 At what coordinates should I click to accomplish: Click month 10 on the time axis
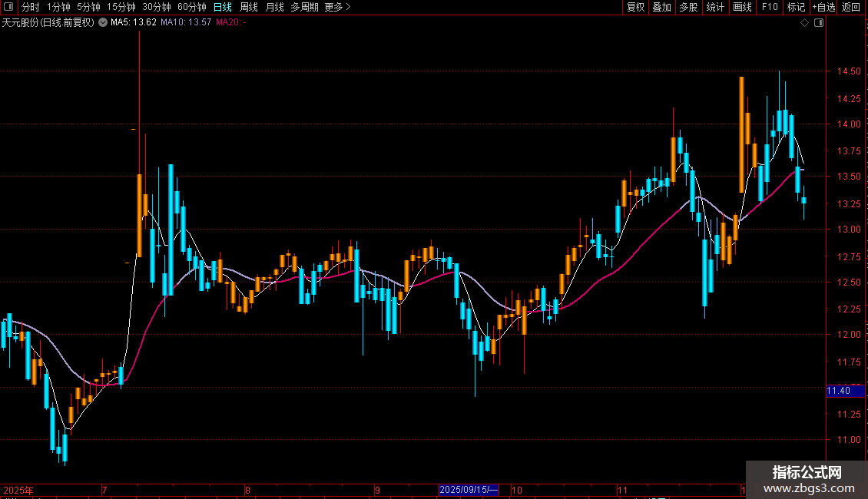(516, 490)
